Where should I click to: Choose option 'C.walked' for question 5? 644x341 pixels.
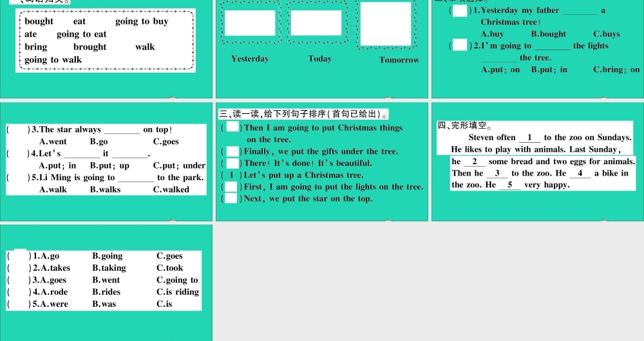click(171, 190)
